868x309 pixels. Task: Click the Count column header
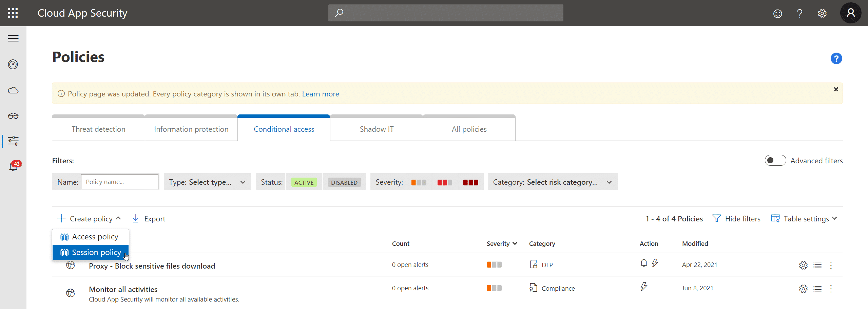(x=401, y=243)
